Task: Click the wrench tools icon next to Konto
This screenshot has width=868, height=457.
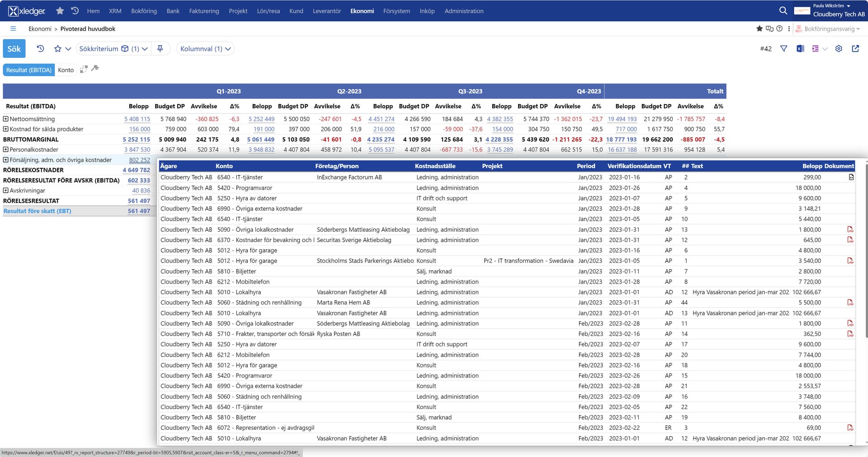Action: click(x=95, y=68)
